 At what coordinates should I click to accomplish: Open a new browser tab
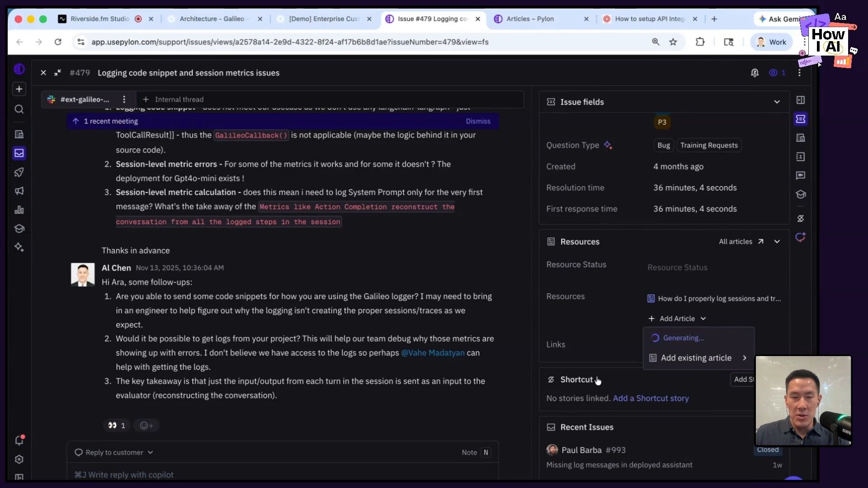click(x=714, y=19)
